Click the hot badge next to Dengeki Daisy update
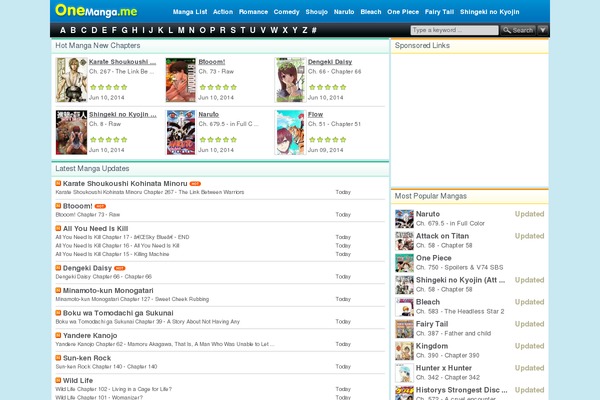 pos(120,268)
